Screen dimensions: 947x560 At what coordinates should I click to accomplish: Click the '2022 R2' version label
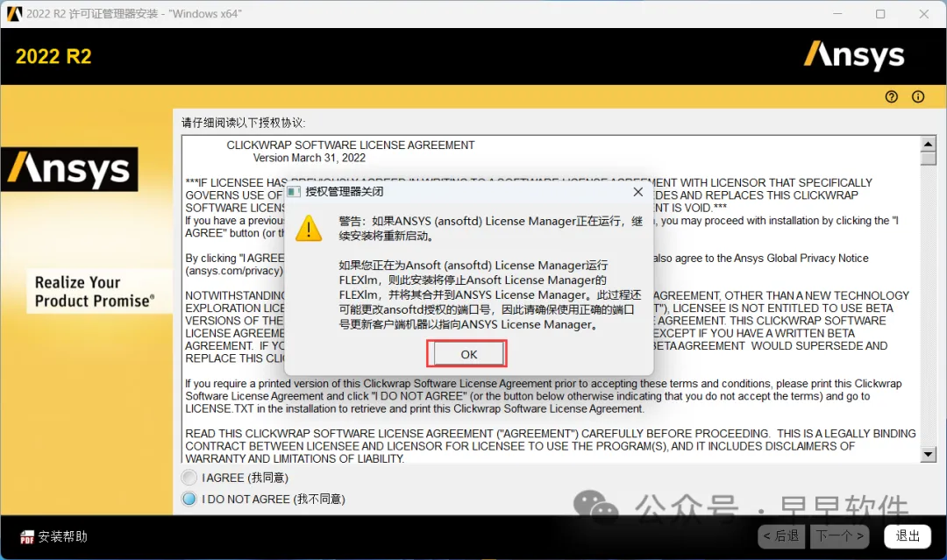(53, 56)
